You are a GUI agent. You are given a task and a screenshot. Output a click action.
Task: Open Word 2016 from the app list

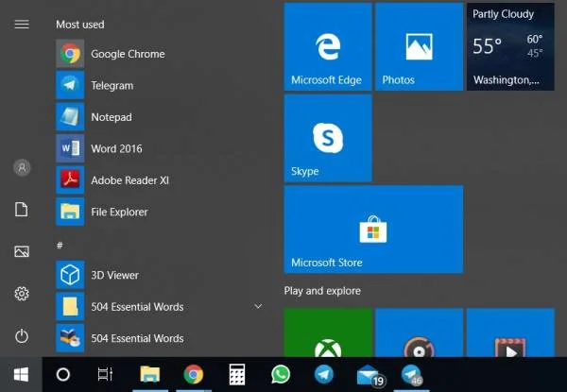(x=159, y=148)
